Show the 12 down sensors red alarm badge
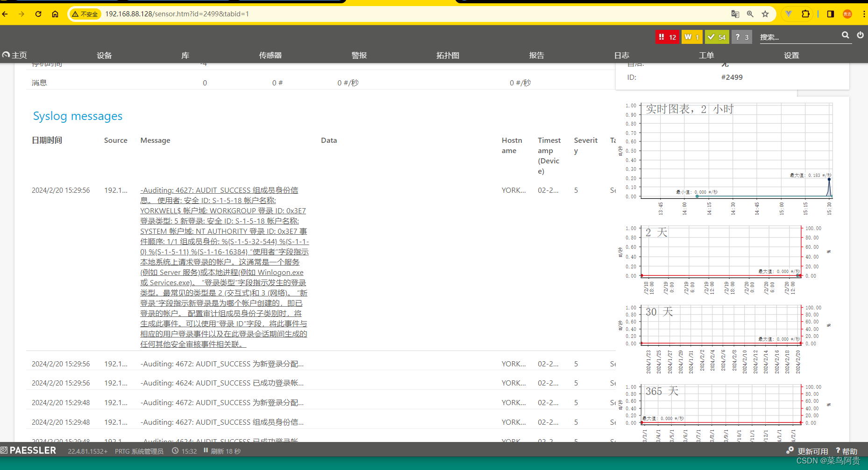This screenshot has width=868, height=470. [x=667, y=37]
